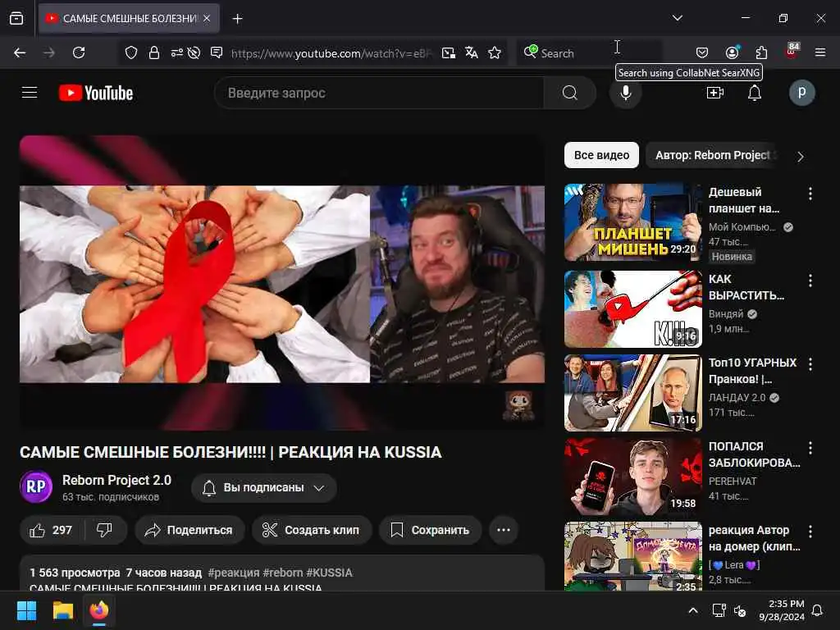
Task: Toggle reader view icon in address bar
Action: coord(217,52)
